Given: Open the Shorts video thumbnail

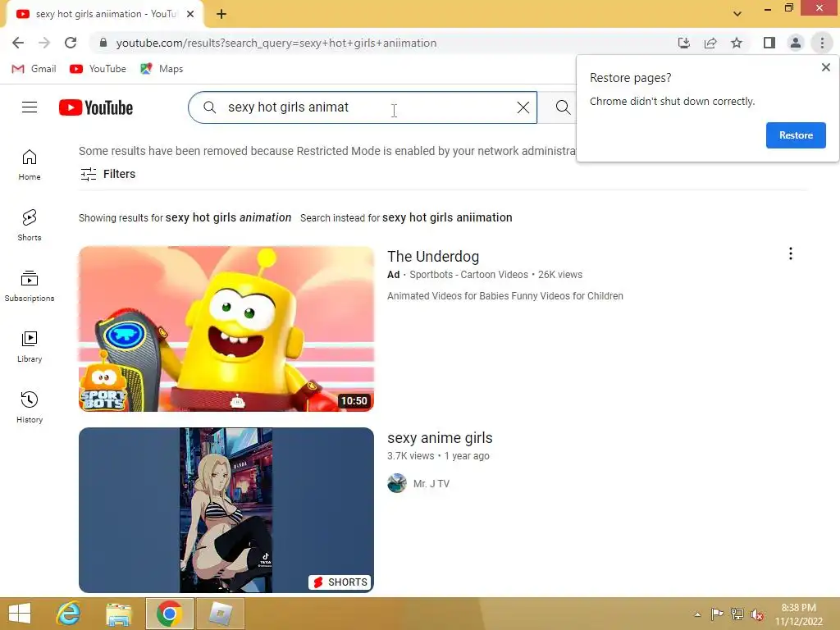Looking at the screenshot, I should pyautogui.click(x=226, y=510).
